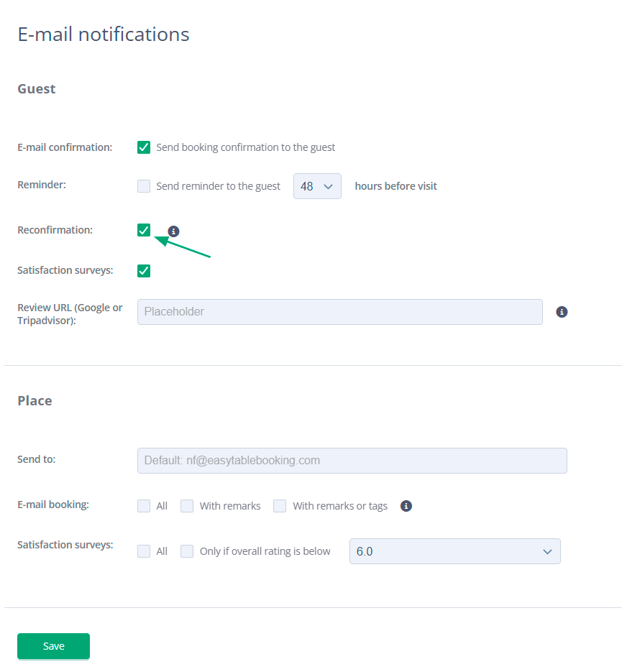Disable 'Send booking confirmation to the guest'
The image size is (622, 672).
point(143,147)
